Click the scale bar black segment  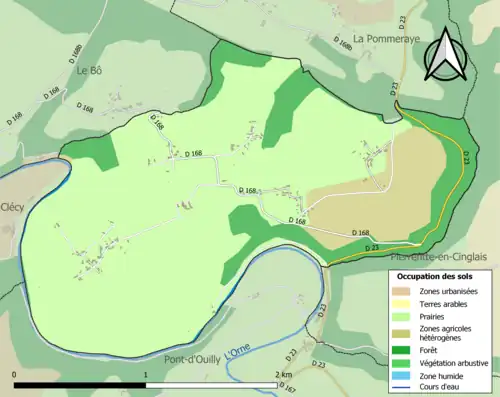[x=80, y=386]
